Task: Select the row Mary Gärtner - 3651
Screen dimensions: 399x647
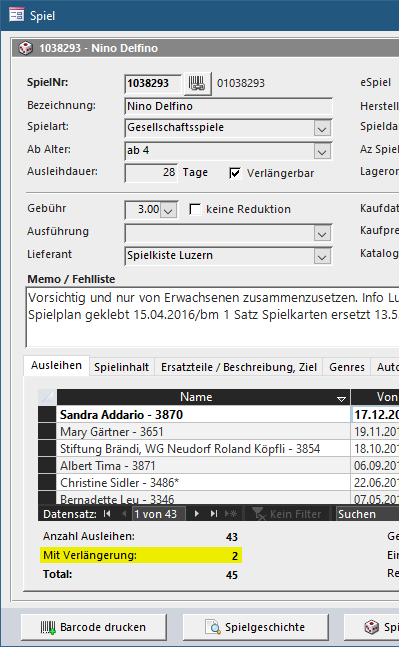Action: click(203, 432)
